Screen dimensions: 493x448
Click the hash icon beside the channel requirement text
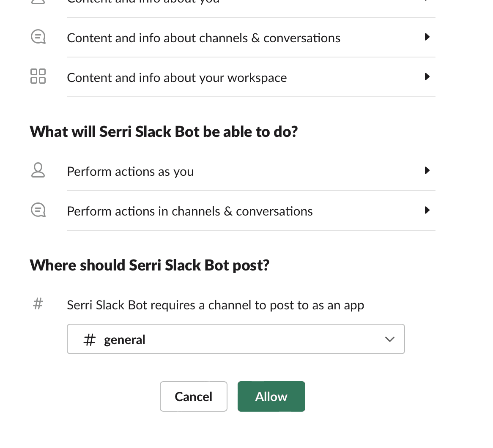(38, 303)
